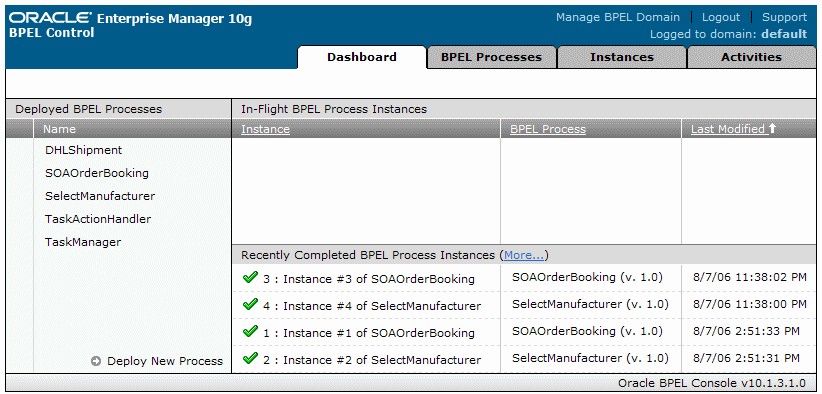Click SOAOrderBooking (v. 1.0) in Instance #3 row

pyautogui.click(x=587, y=277)
